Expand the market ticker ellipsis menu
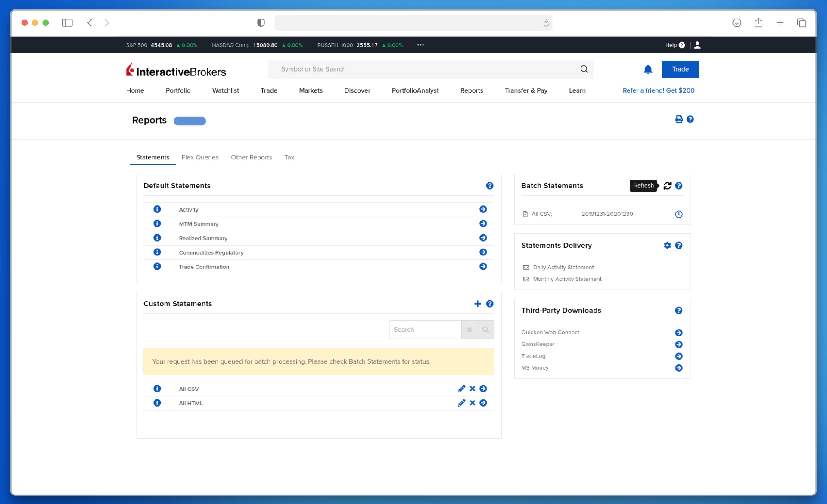This screenshot has width=827, height=504. [x=420, y=45]
